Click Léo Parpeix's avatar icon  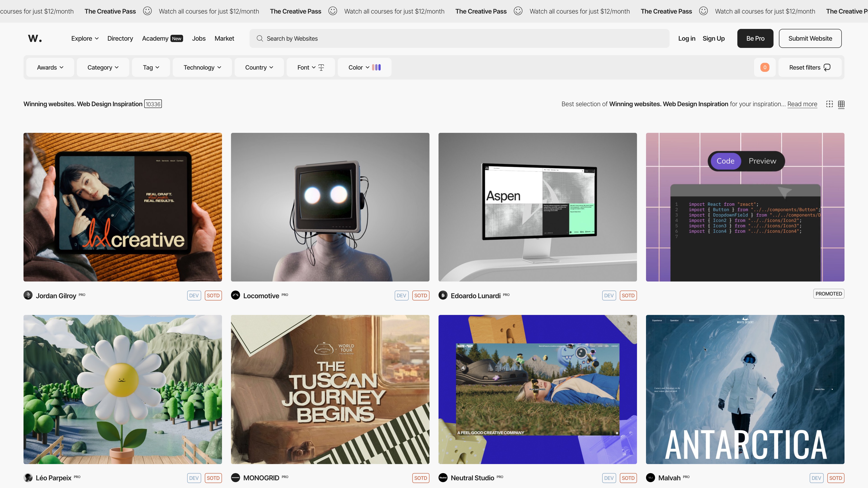coord(28,478)
